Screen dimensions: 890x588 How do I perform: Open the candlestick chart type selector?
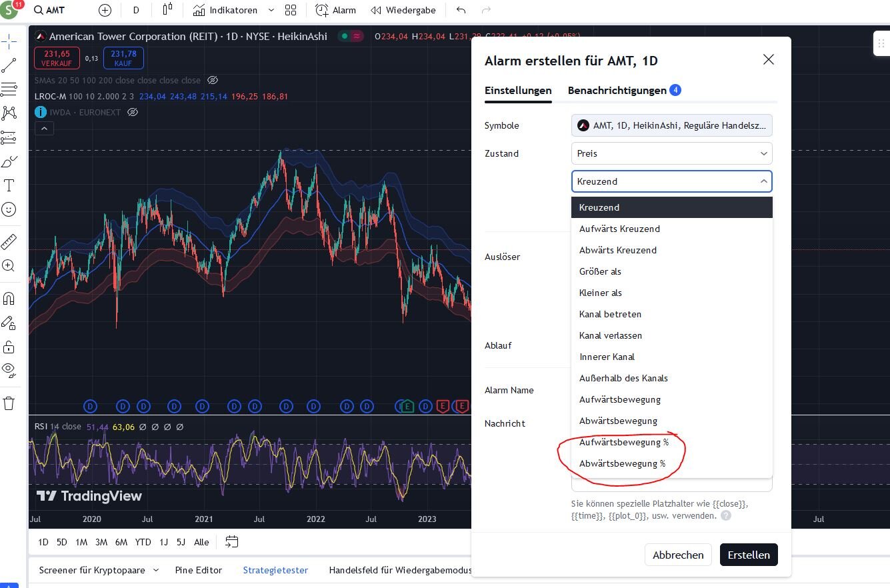167,10
